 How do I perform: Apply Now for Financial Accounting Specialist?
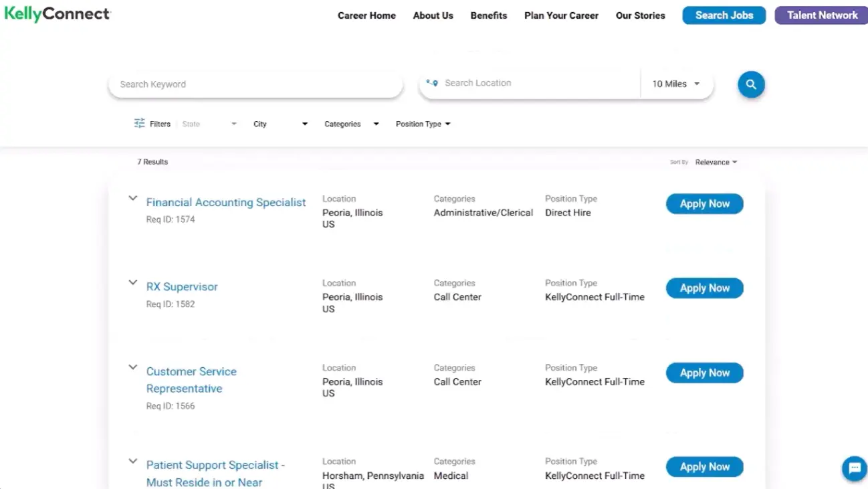click(x=705, y=204)
